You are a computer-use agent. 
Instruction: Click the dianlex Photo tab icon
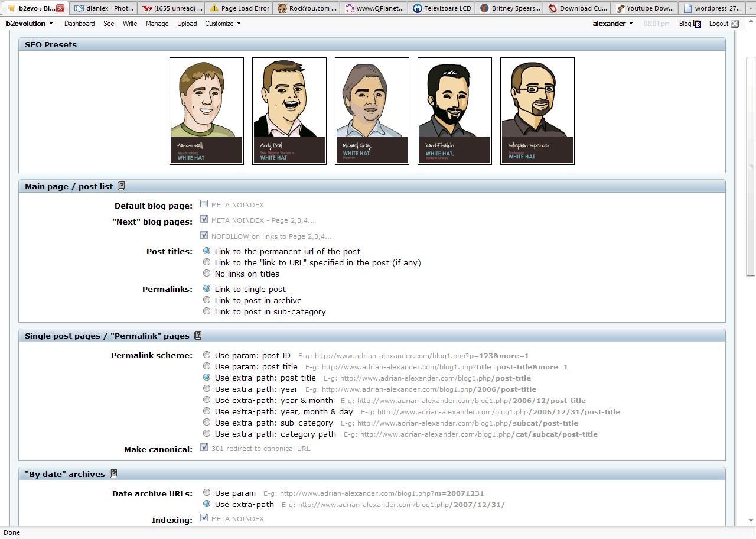(x=79, y=8)
